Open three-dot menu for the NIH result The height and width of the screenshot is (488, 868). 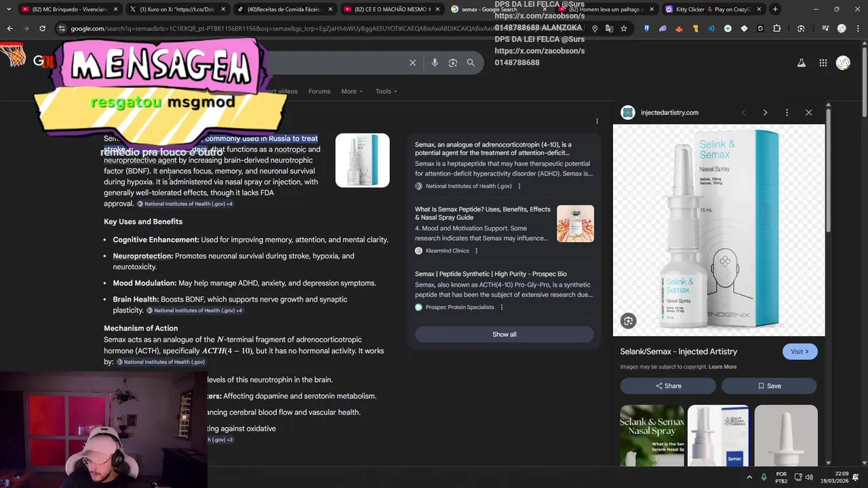coord(519,186)
